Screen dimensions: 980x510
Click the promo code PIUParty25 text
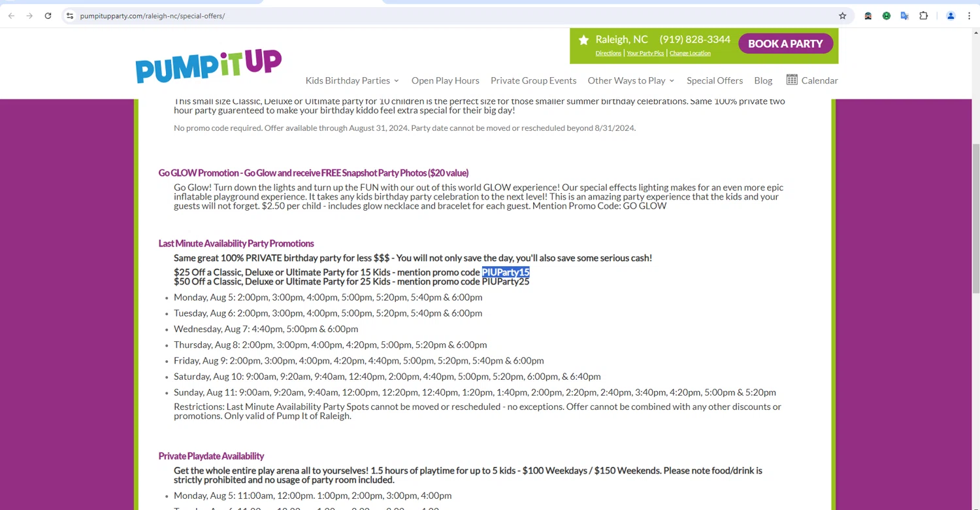[x=506, y=281]
